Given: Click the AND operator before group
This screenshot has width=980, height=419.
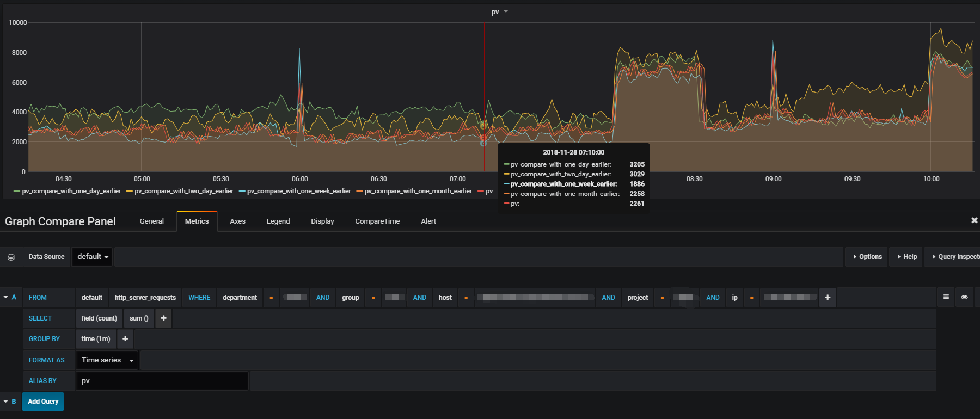Looking at the screenshot, I should 323,297.
